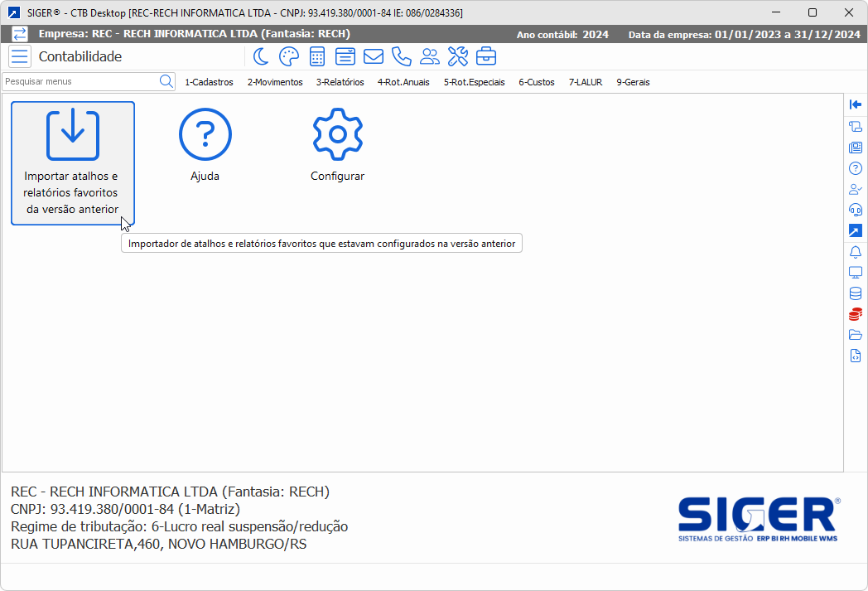Open the headset support icon
868x591 pixels.
[x=856, y=210]
